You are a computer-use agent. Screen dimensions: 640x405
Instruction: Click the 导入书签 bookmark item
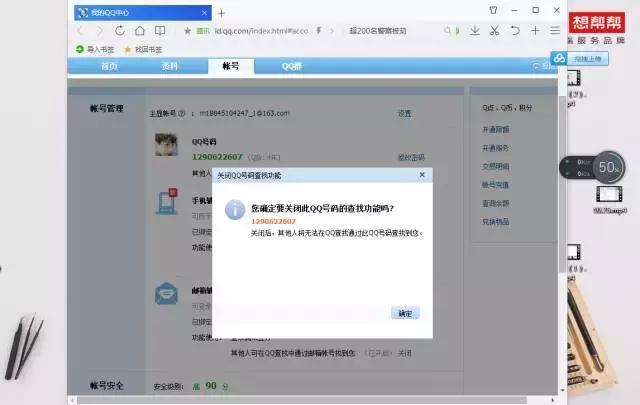pos(95,49)
